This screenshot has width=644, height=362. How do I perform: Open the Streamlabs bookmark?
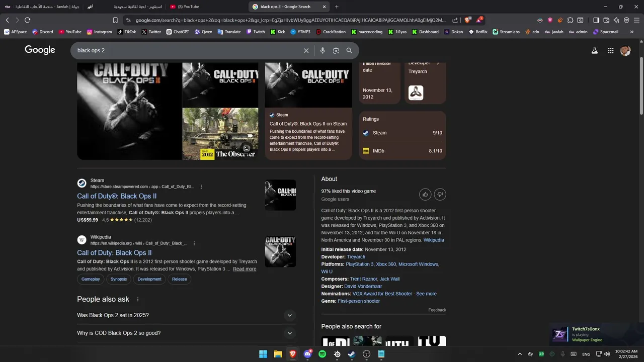coord(506,32)
